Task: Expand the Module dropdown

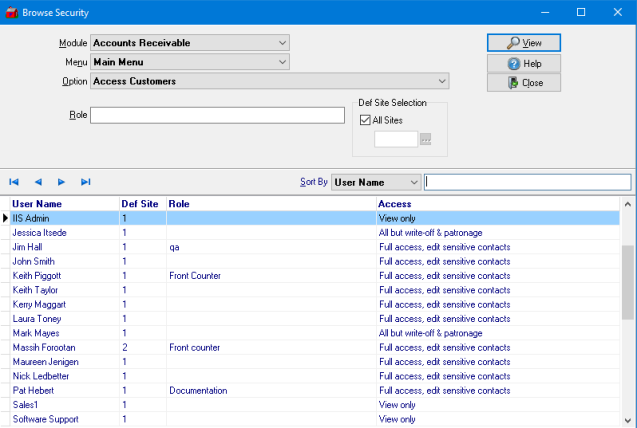Action: tap(282, 43)
